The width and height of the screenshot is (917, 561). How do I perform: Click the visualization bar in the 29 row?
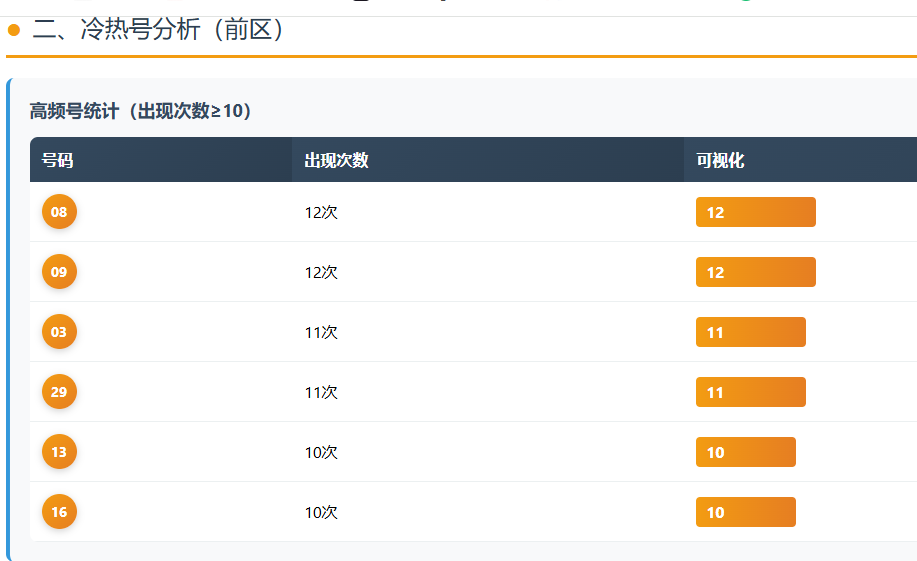(x=750, y=392)
